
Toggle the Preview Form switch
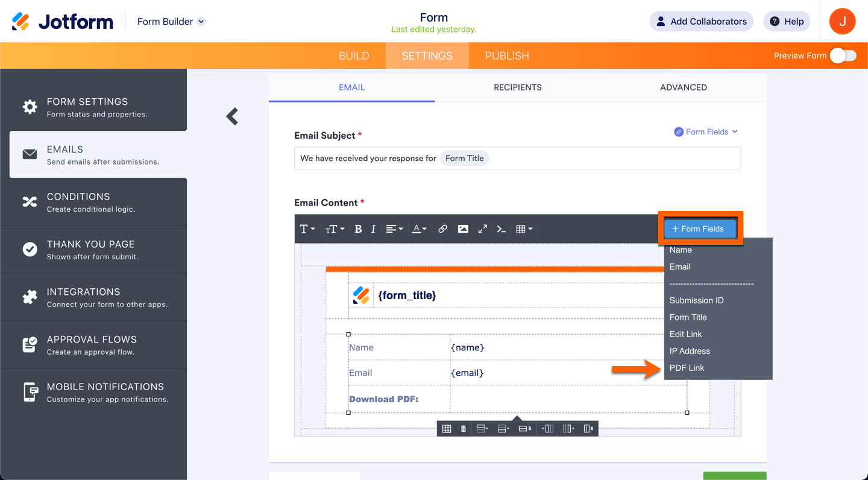(x=843, y=55)
